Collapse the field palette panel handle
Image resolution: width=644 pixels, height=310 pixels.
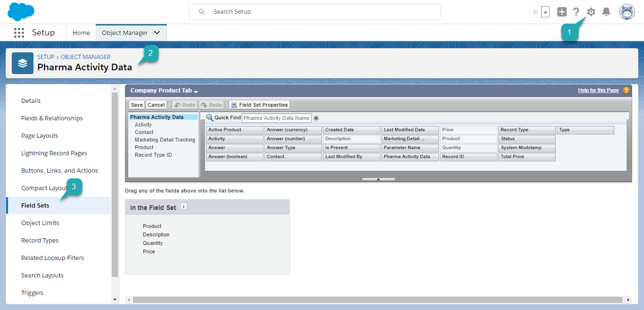click(x=378, y=179)
